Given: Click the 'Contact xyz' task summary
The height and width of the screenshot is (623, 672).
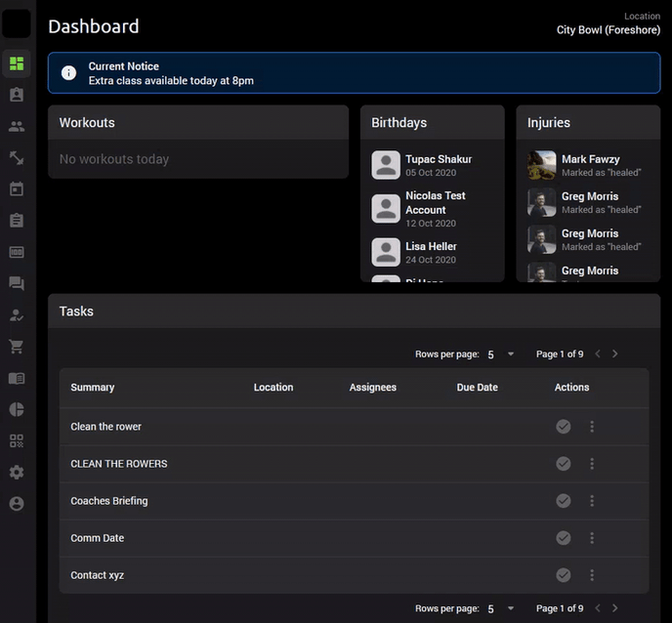Looking at the screenshot, I should [98, 575].
